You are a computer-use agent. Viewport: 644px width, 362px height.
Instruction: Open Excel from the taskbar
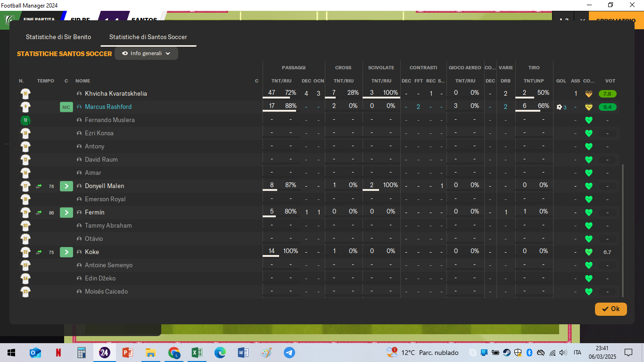(197, 353)
